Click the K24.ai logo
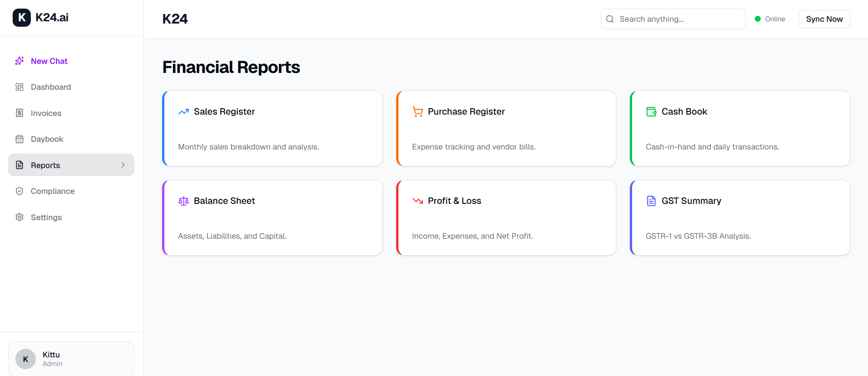868x376 pixels. click(x=41, y=18)
